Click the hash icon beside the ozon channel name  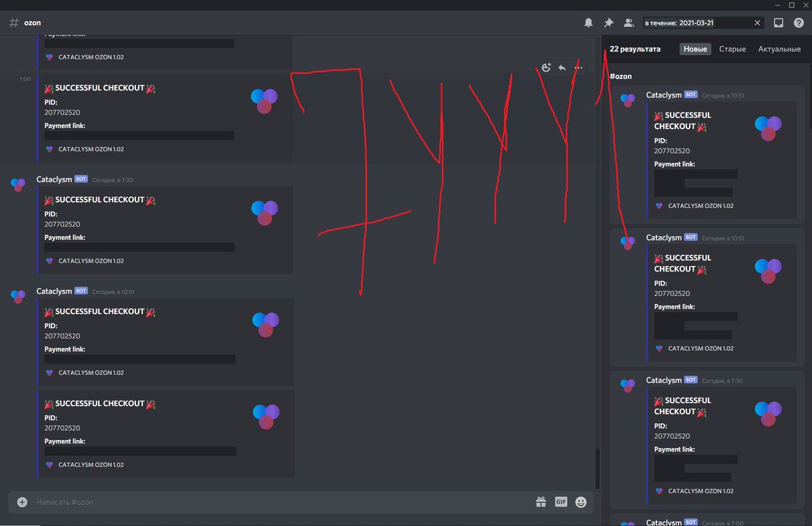(14, 22)
